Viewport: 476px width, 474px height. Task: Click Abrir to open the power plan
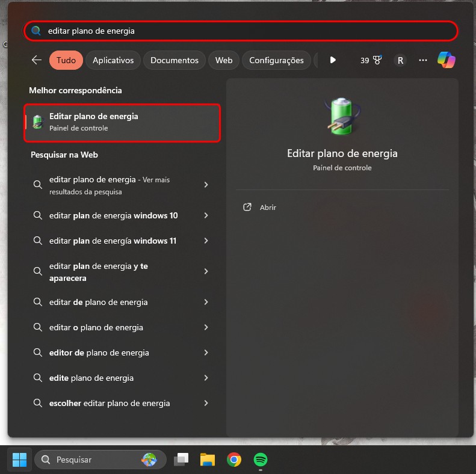268,208
